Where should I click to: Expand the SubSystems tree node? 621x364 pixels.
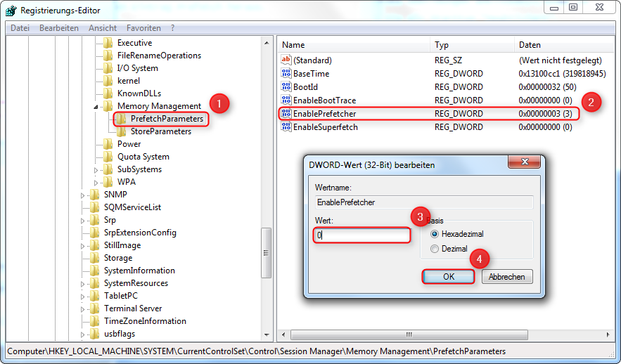point(96,170)
